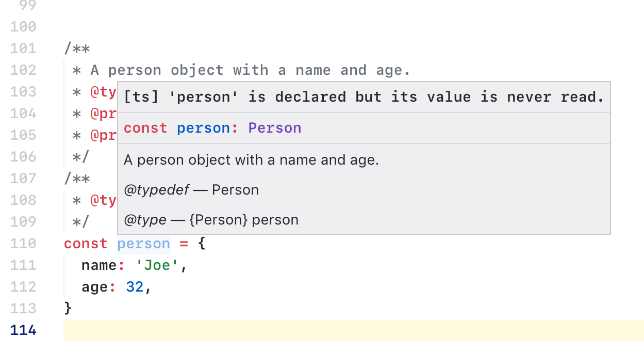
Task: Click line number 110 in the gutter
Action: click(x=23, y=243)
